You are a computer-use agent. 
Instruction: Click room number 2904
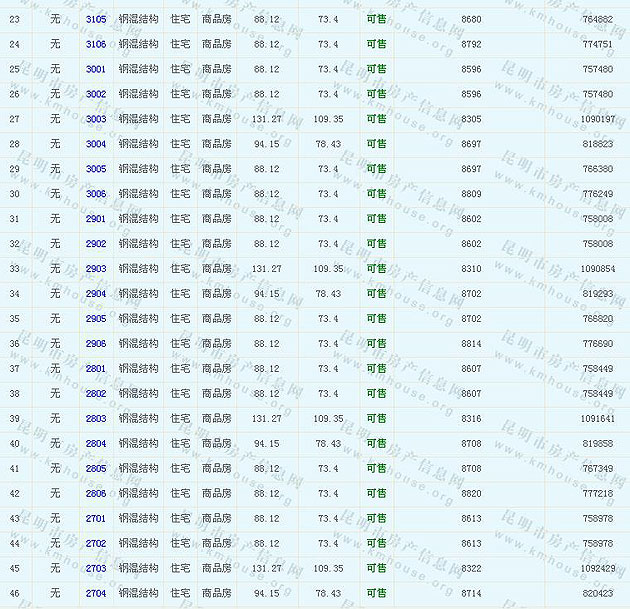pos(96,294)
